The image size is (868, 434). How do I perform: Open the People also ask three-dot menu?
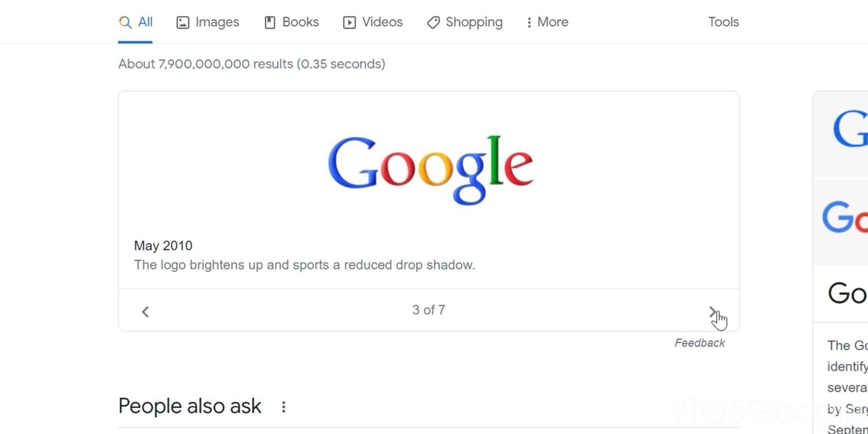click(283, 407)
